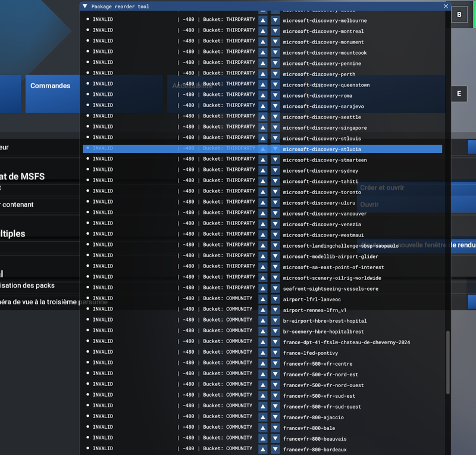This screenshot has width=476, height=455.
Task: Move france-lfed-pontivy up one position
Action: click(263, 353)
